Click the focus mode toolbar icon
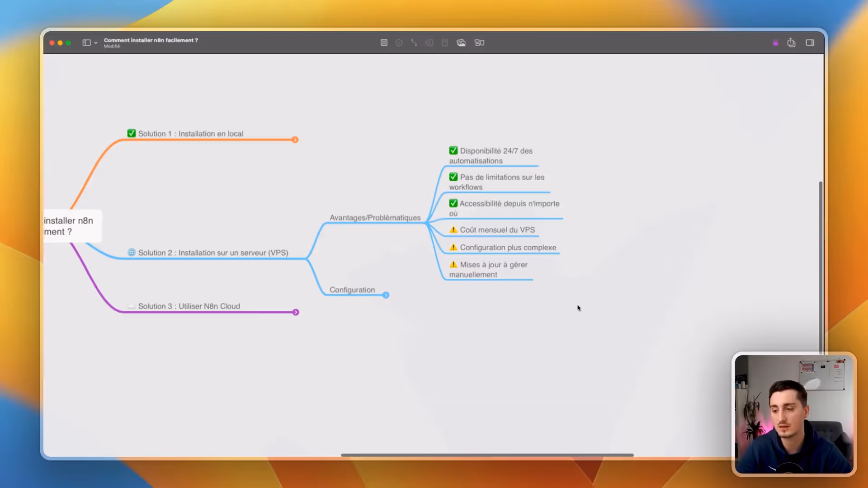Viewport: 868px width, 488px height. (x=384, y=42)
